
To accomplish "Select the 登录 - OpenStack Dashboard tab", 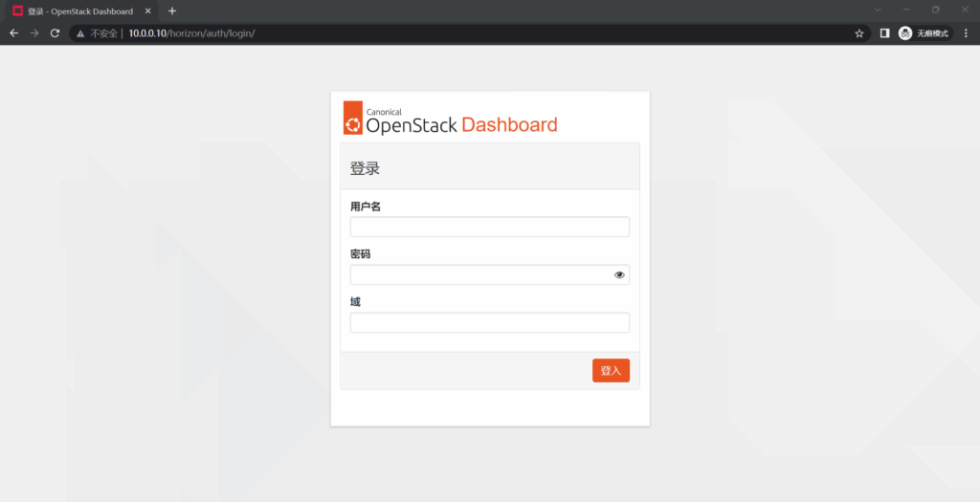I will point(81,11).
